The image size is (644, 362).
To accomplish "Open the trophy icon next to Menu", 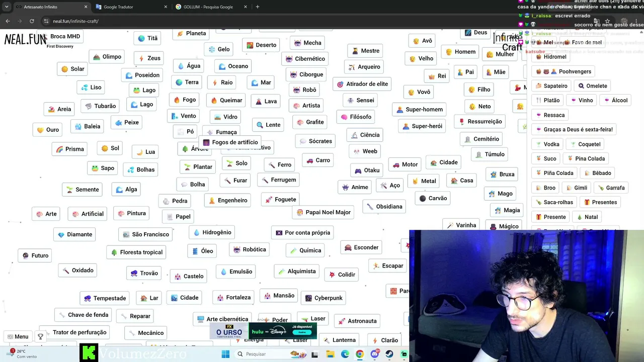I will coord(41,336).
